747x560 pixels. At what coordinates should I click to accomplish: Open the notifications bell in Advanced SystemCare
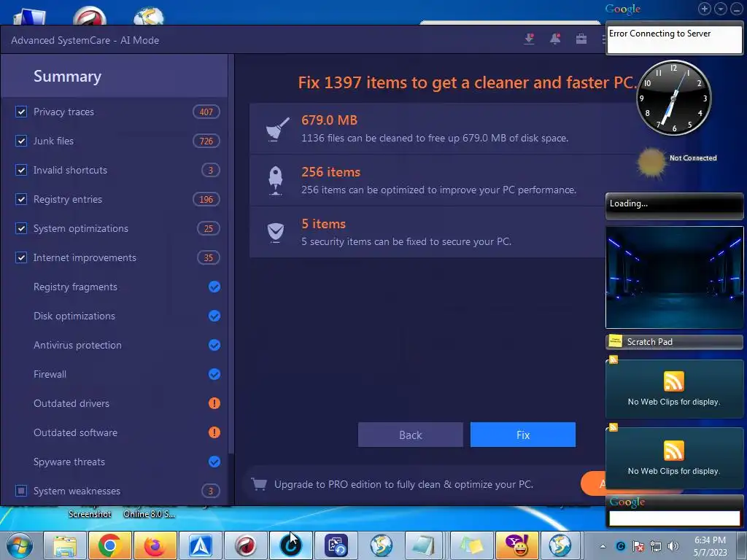555,39
